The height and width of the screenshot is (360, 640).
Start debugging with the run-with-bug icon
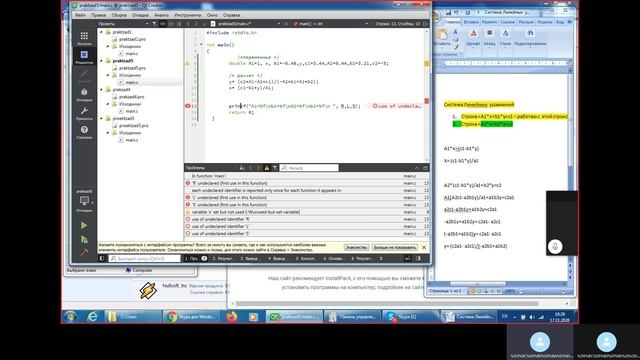pos(84,239)
